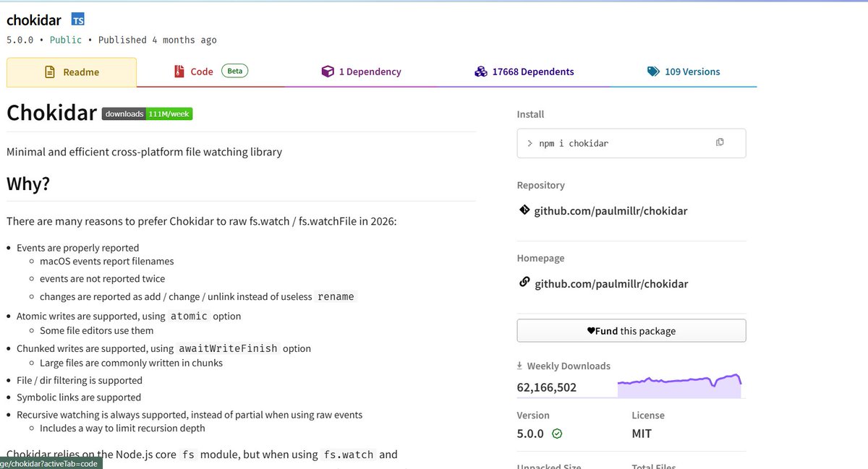The image size is (868, 469).
Task: Click the Version label in sidebar
Action: tap(533, 416)
